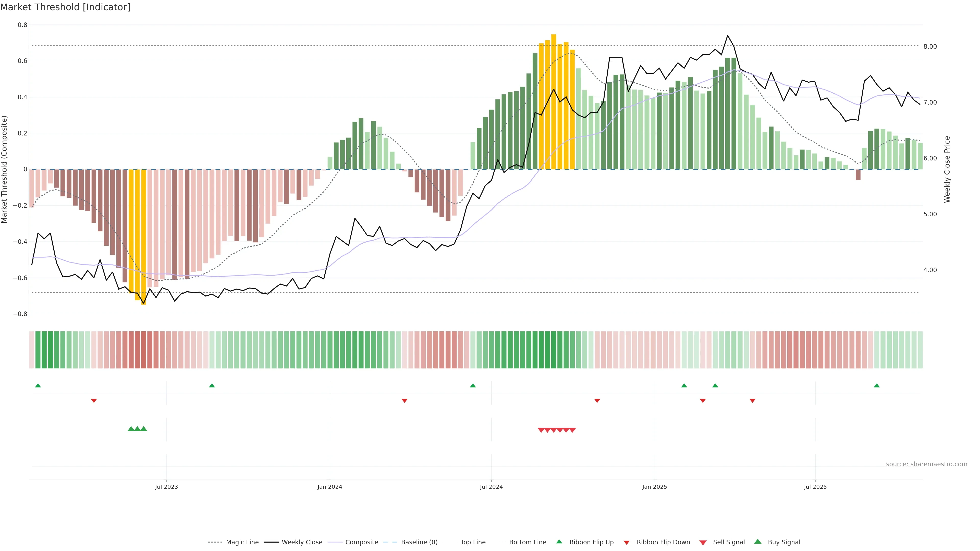The width and height of the screenshot is (980, 551).
Task: Click the last red Sell Signal triangle
Action: [x=572, y=430]
